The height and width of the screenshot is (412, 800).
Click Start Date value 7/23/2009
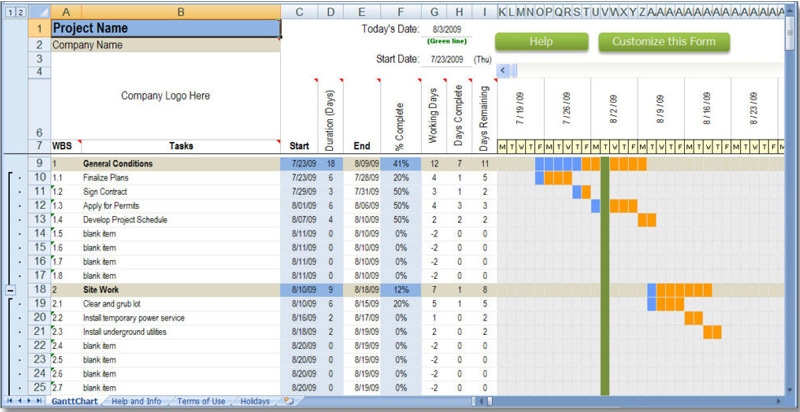click(x=446, y=60)
